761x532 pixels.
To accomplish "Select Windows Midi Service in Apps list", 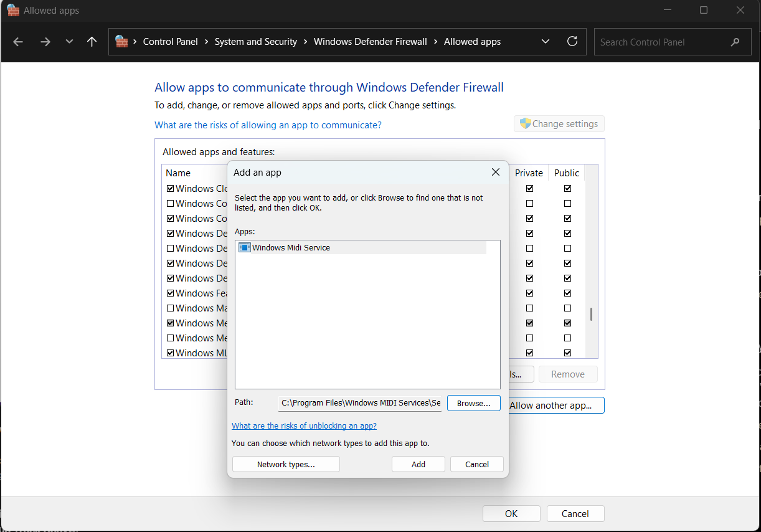I will (361, 247).
